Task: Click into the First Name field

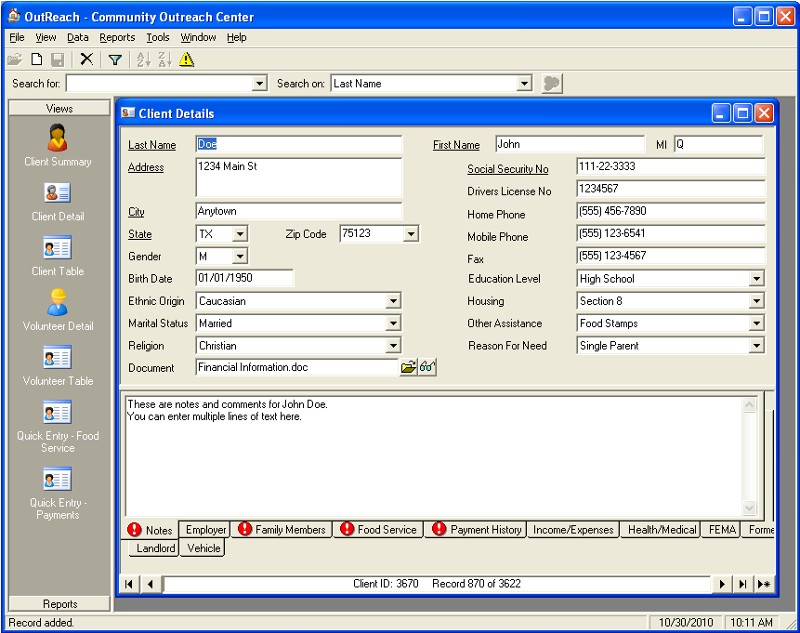Action: [569, 145]
